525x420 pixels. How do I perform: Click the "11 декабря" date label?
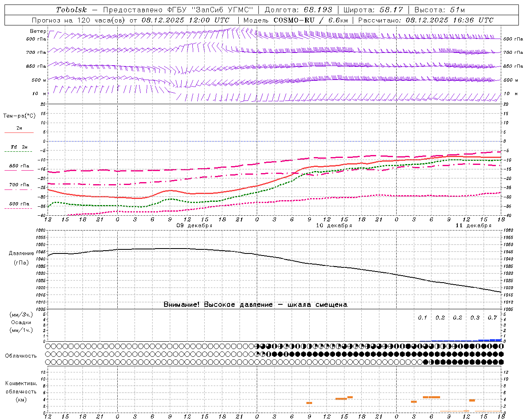pyautogui.click(x=473, y=226)
